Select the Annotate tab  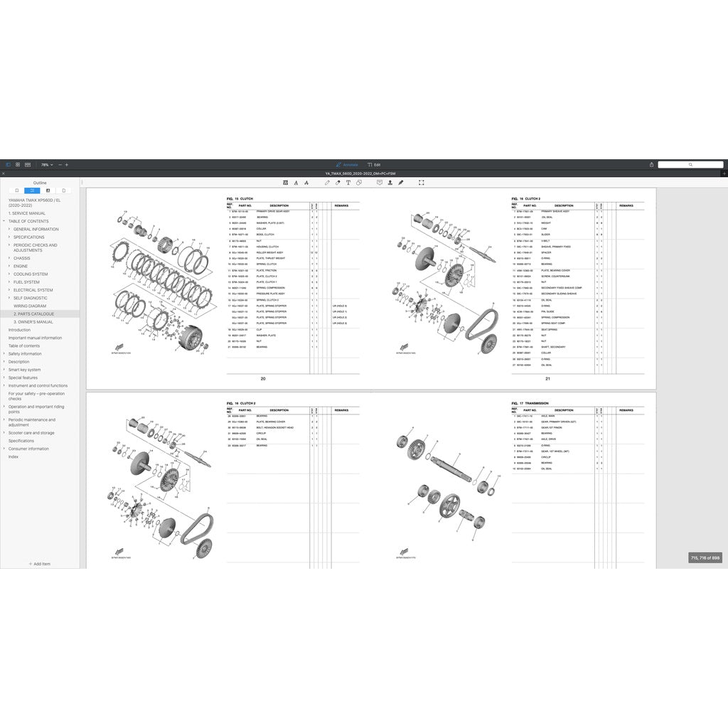[x=348, y=164]
